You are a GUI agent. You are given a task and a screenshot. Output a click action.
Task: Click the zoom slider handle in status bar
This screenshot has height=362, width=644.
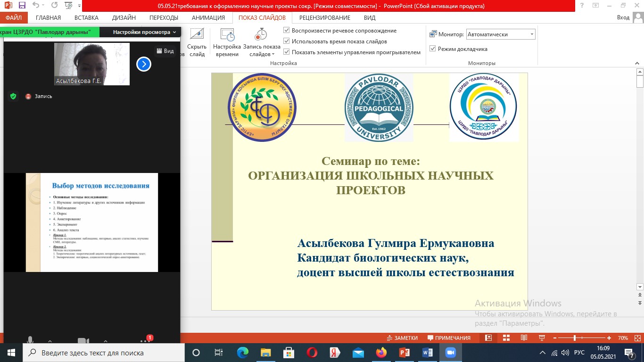tap(575, 338)
